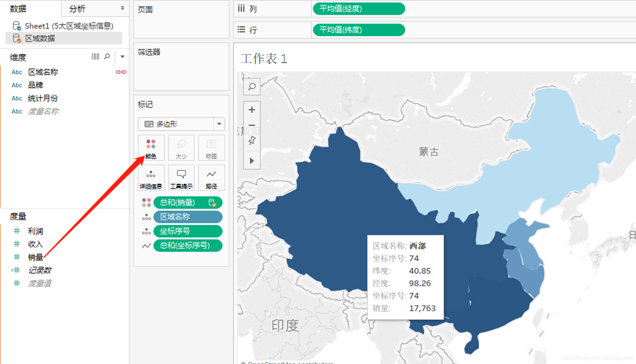Select the 收入 measure field

pos(35,244)
